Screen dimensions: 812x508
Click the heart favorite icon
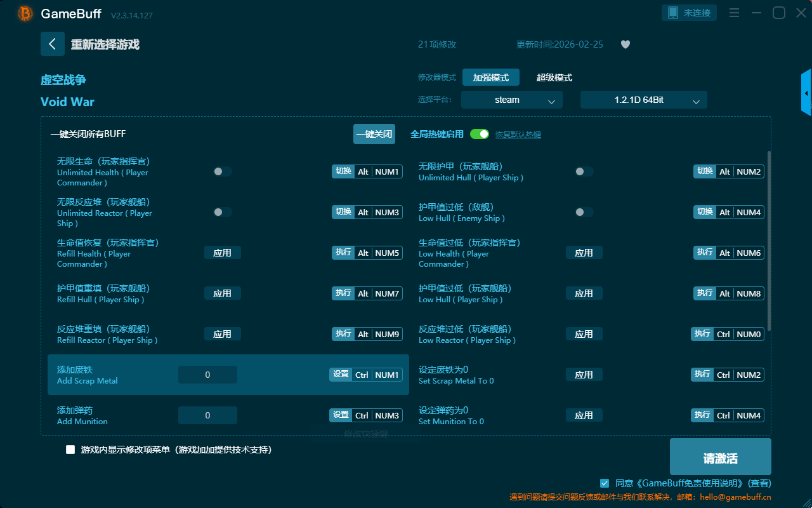pos(625,44)
